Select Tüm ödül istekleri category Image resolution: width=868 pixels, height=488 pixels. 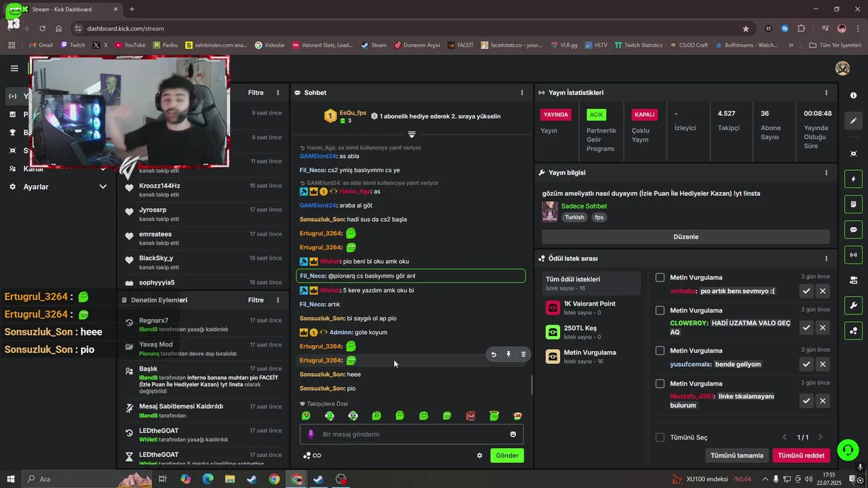[x=592, y=283]
